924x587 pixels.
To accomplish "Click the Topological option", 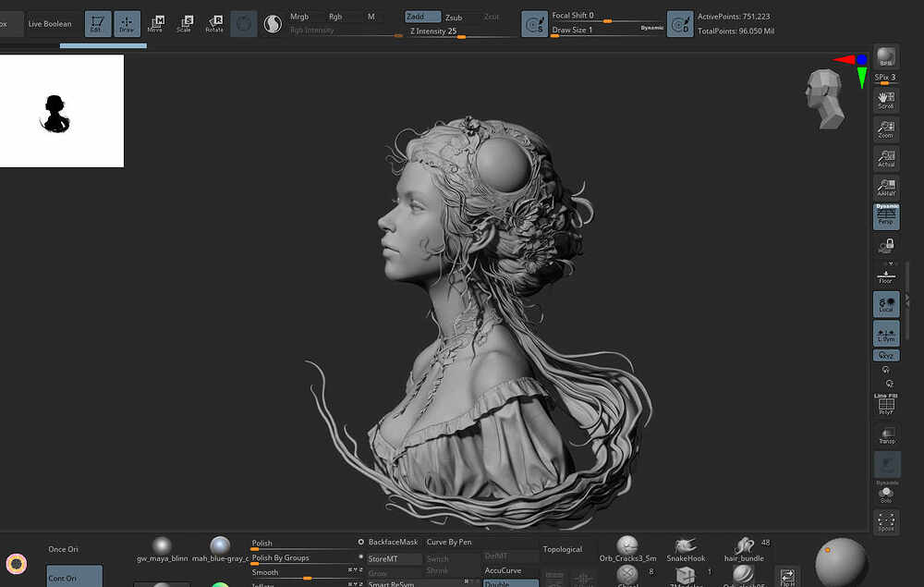I will point(562,549).
